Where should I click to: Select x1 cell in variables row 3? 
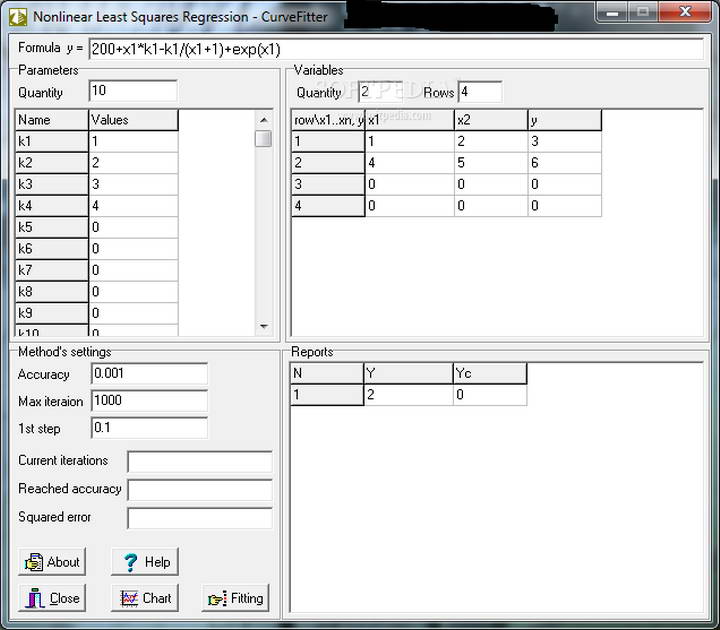[409, 185]
